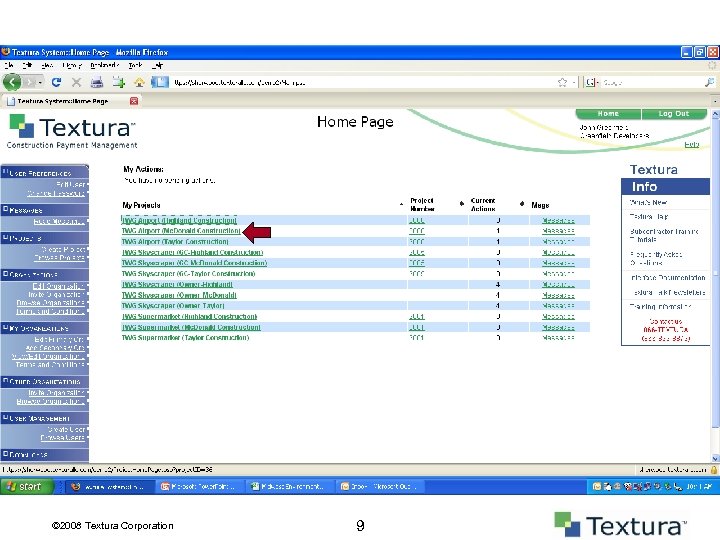Image resolution: width=720 pixels, height=540 pixels.
Task: Click Change Password in User Preferences
Action: 56,194
